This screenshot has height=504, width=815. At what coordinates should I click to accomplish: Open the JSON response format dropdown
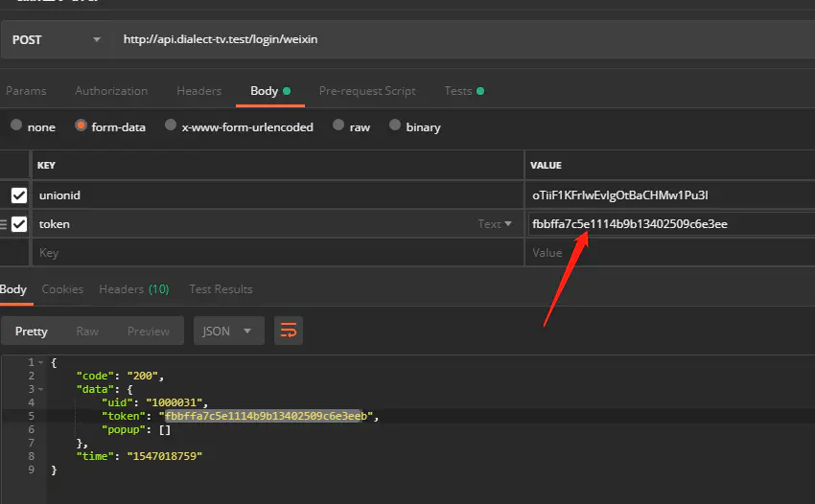coord(229,331)
